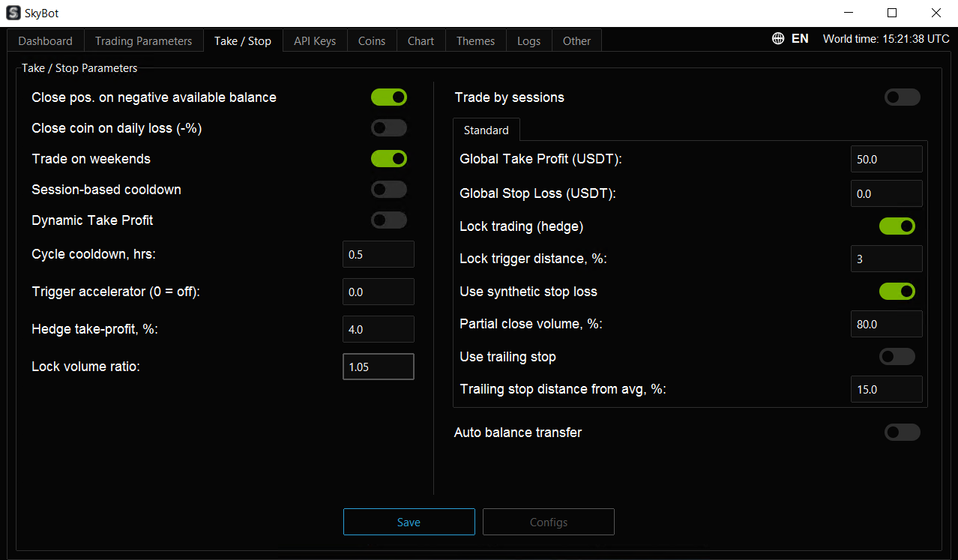Select the Take / Stop tab
The image size is (958, 560).
pyautogui.click(x=243, y=40)
